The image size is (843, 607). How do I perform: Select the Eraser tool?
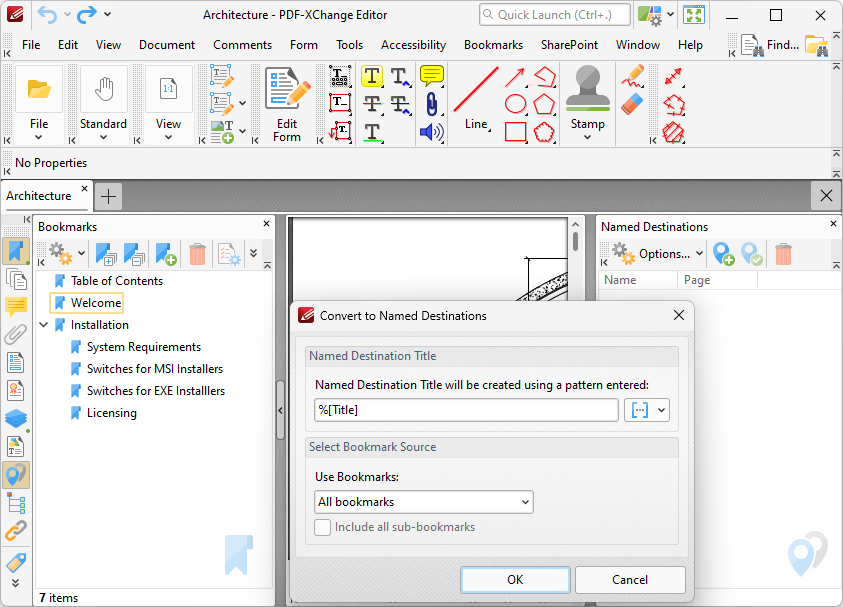(632, 104)
